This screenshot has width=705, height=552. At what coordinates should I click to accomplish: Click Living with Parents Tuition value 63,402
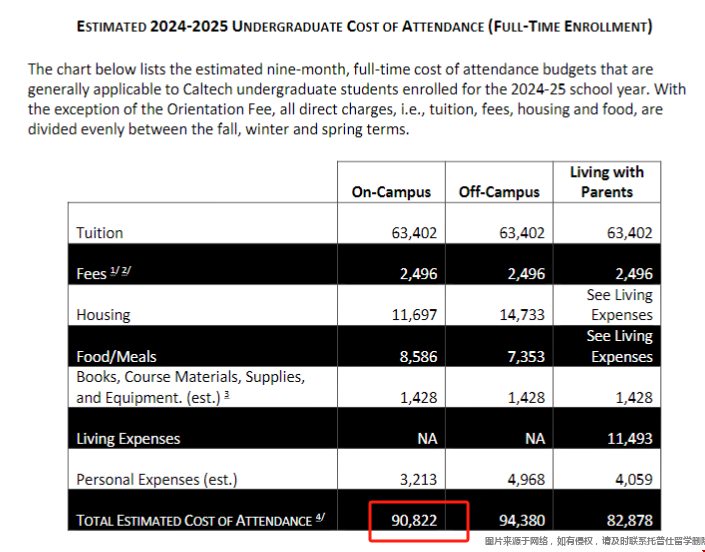tap(629, 233)
